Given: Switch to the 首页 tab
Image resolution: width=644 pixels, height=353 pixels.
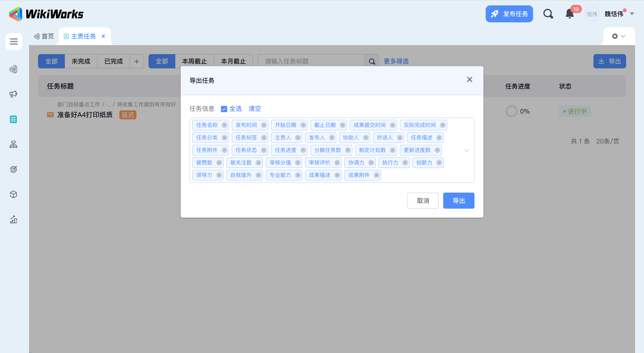Looking at the screenshot, I should (44, 36).
